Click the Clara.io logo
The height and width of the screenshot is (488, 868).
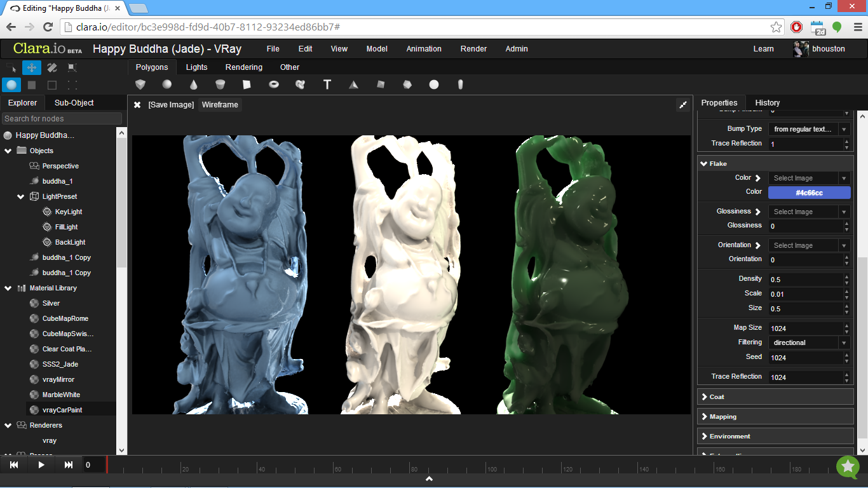point(48,49)
